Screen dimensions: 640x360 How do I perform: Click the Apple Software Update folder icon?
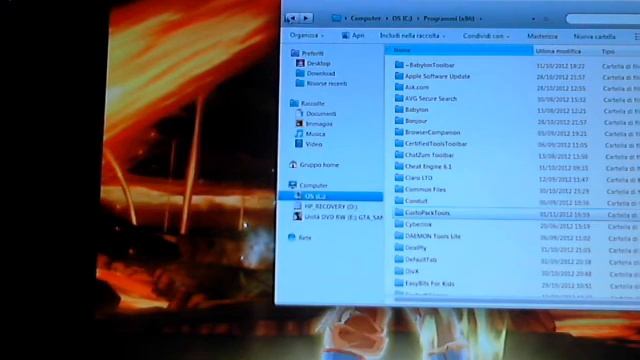click(399, 76)
